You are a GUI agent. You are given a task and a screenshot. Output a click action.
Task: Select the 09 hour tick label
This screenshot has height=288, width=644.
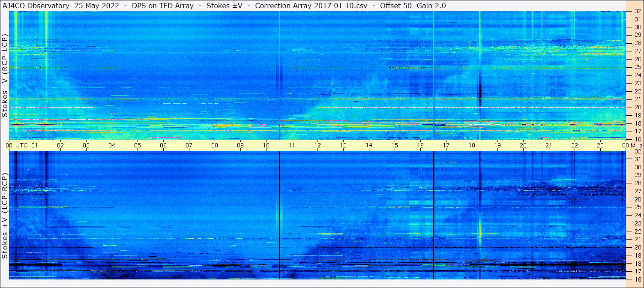[x=240, y=145]
